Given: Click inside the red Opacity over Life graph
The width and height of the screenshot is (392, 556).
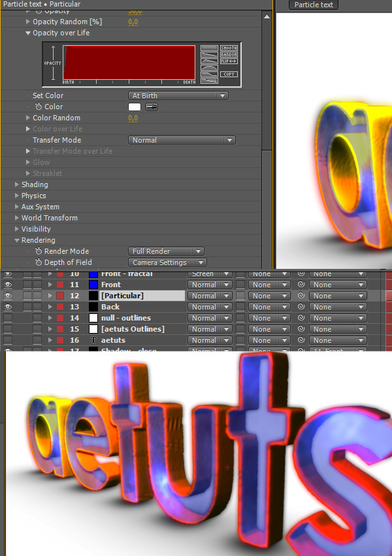Looking at the screenshot, I should (x=129, y=62).
